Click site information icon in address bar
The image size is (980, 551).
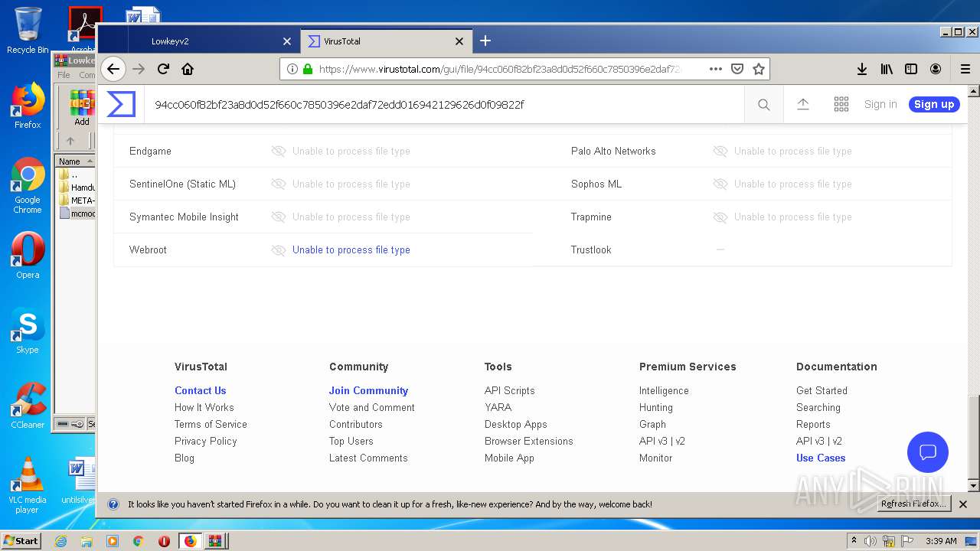click(x=292, y=69)
